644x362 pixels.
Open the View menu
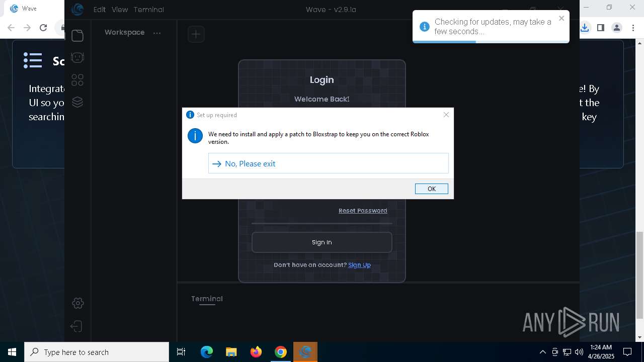[120, 10]
